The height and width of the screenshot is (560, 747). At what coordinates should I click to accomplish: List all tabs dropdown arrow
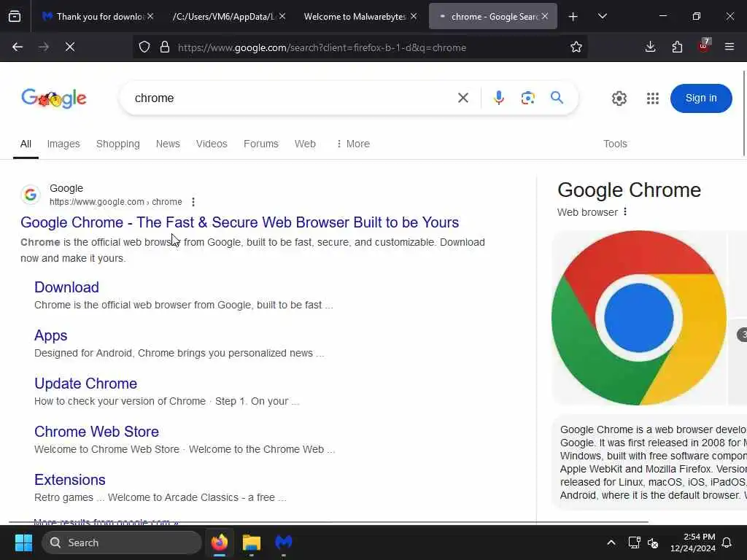(603, 16)
